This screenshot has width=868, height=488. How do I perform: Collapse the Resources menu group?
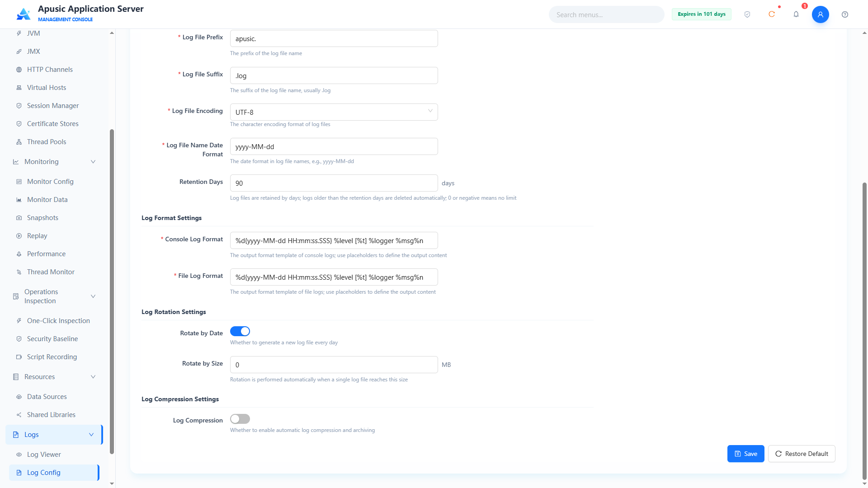coord(93,377)
